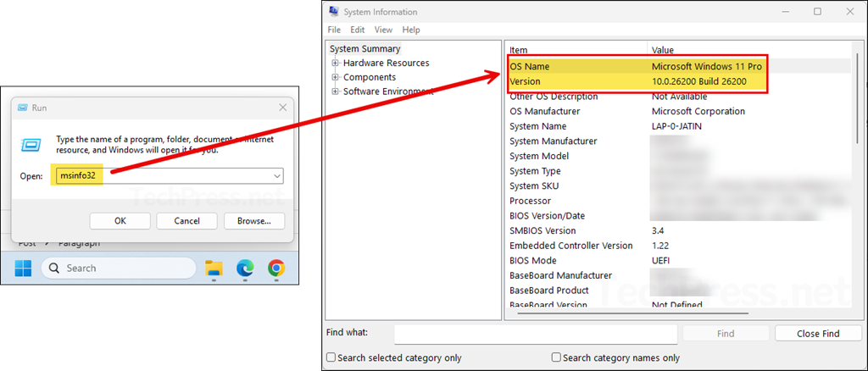Click the Microsoft Corporation value
Viewport: 868px width, 371px height.
point(698,111)
